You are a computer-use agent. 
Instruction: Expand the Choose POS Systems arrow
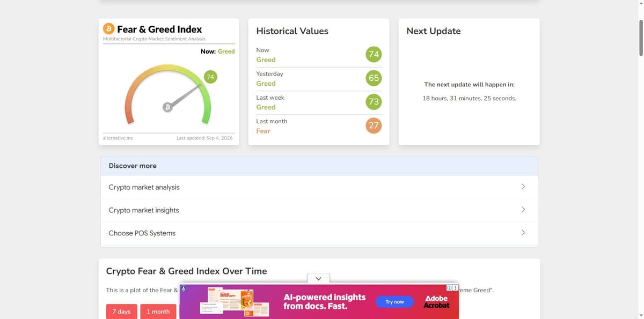(x=523, y=233)
